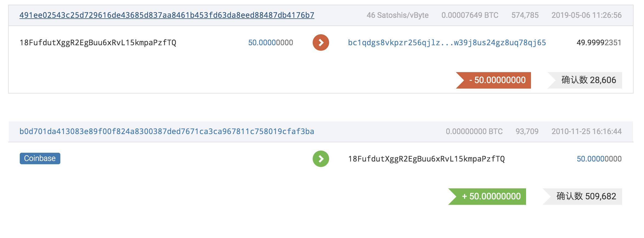
Task: Click the 确认数 509,682 confirmations label
Action: (582, 197)
